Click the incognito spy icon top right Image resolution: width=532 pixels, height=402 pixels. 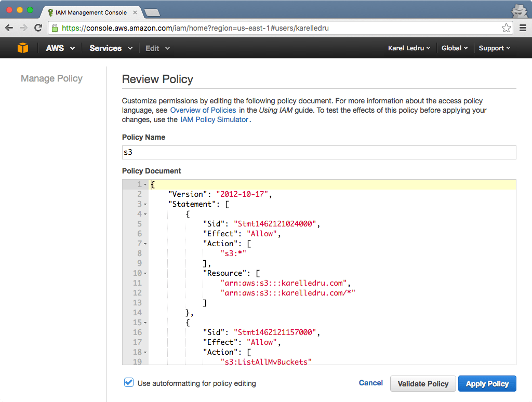[x=520, y=11]
